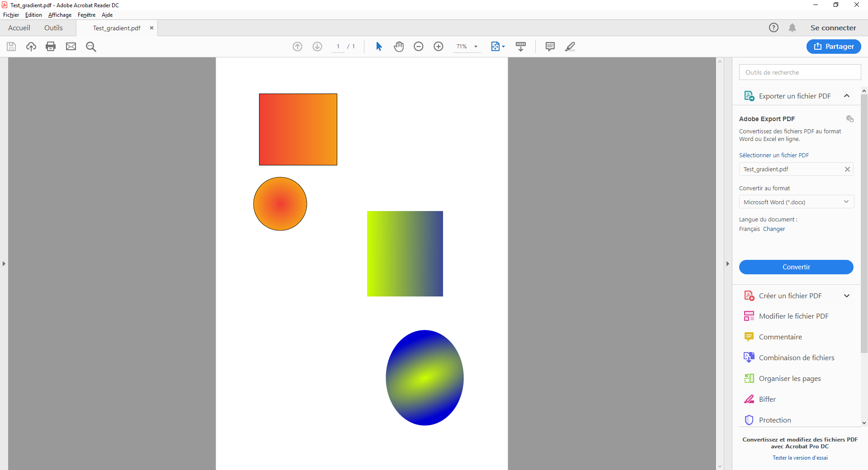
Task: Click the Outils de recherche search field
Action: click(x=800, y=72)
